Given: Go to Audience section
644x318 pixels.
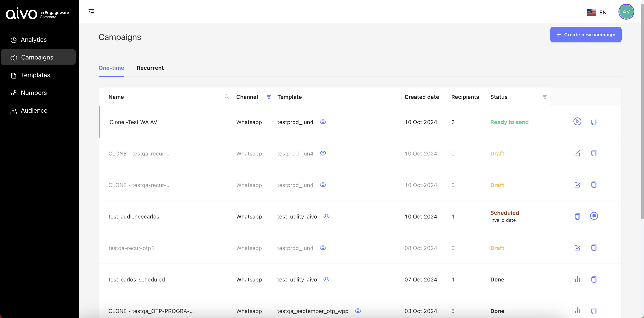Looking at the screenshot, I should [34, 111].
